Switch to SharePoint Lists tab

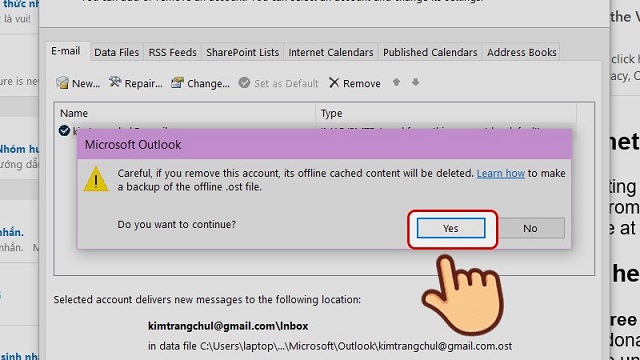click(x=242, y=52)
